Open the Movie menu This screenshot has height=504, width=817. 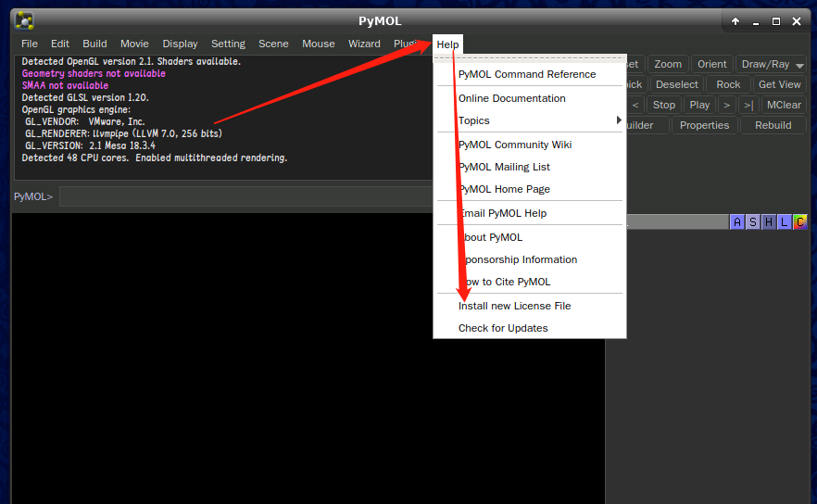[134, 44]
